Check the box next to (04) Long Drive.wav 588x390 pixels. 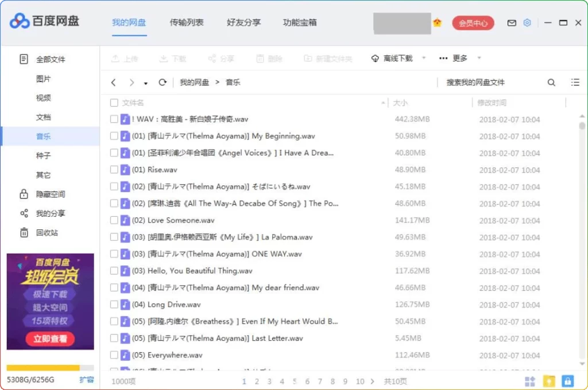point(113,305)
